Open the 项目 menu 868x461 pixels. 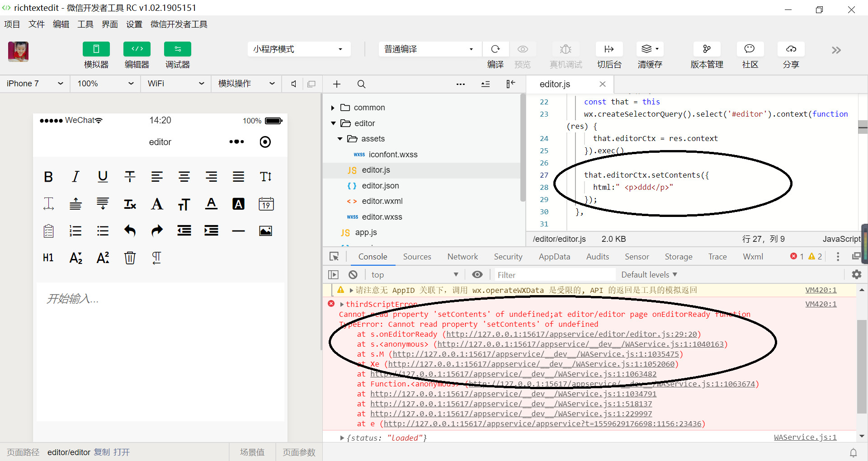coord(12,24)
